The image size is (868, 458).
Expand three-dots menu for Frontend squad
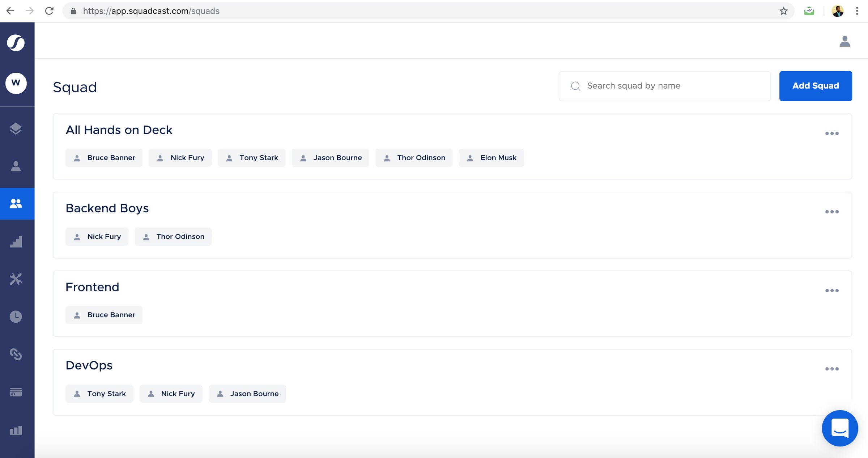pyautogui.click(x=832, y=291)
